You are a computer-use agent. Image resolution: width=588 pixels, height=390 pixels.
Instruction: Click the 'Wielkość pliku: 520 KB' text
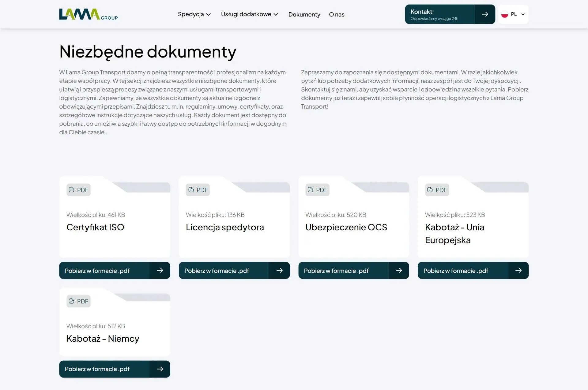(336, 215)
